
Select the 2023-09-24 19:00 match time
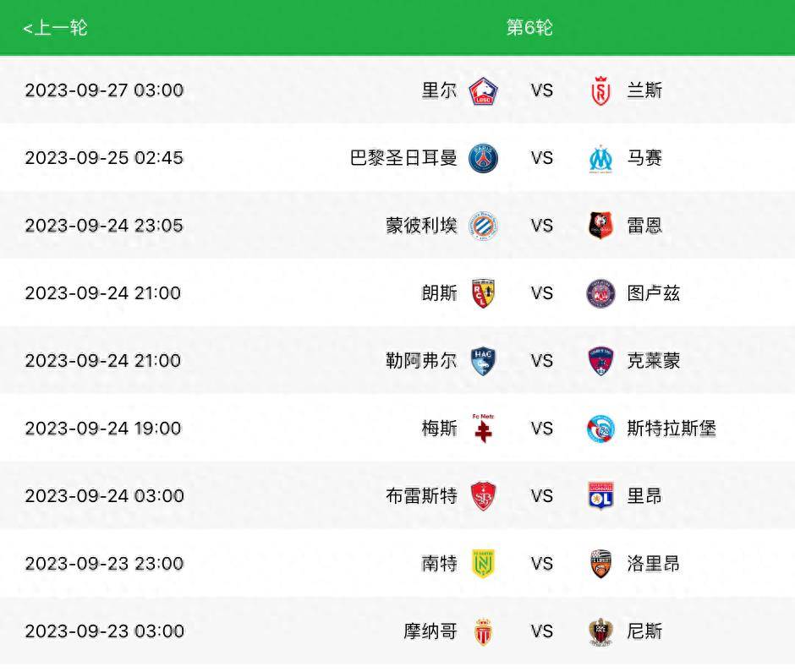(103, 429)
